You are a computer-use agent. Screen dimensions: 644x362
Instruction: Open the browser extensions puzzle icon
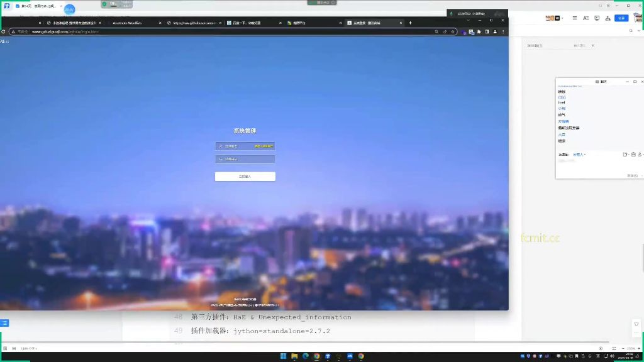tap(479, 31)
